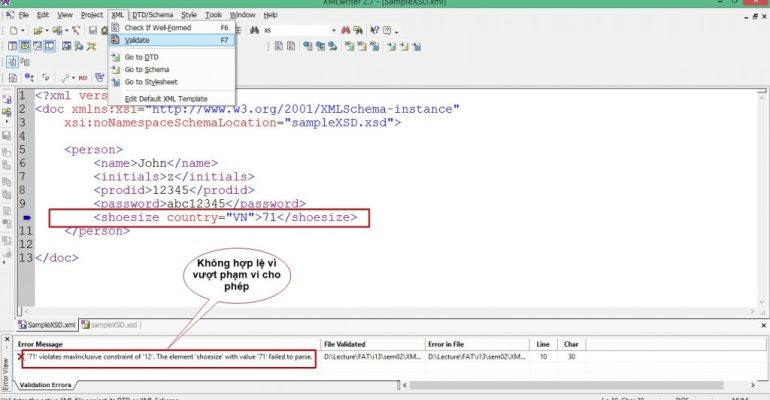Click the first window-layout icon in second toolbar
This screenshot has width=770, height=400.
click(13, 46)
